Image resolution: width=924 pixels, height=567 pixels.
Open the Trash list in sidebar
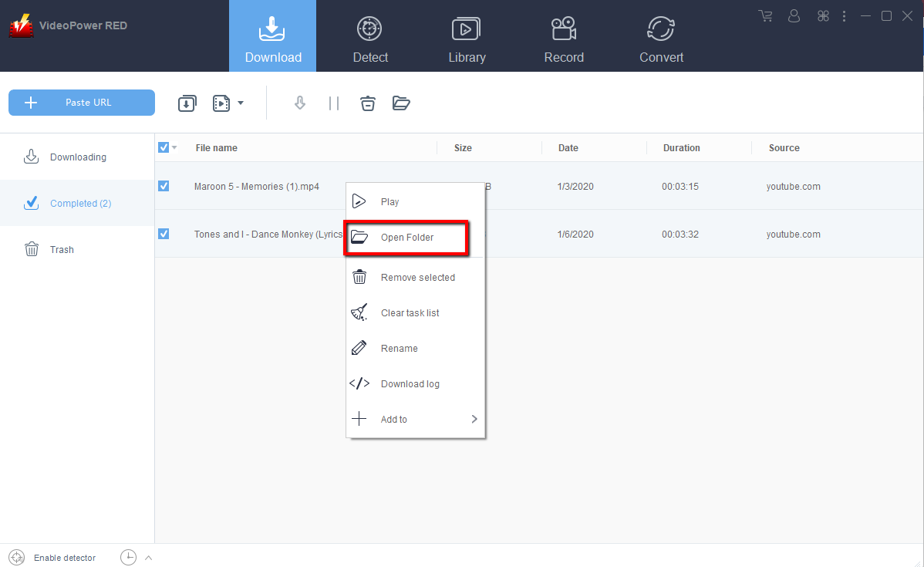[x=62, y=250]
